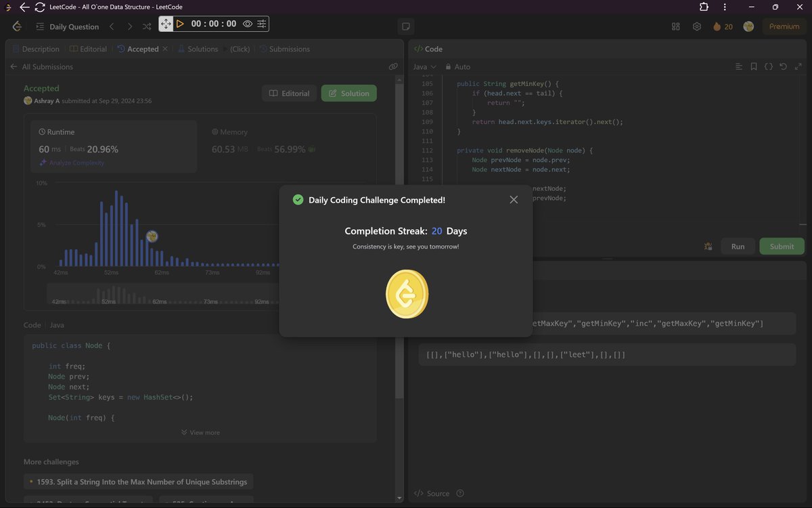This screenshot has width=812, height=508.
Task: Click the 56.99% memory beats value
Action: click(x=290, y=149)
